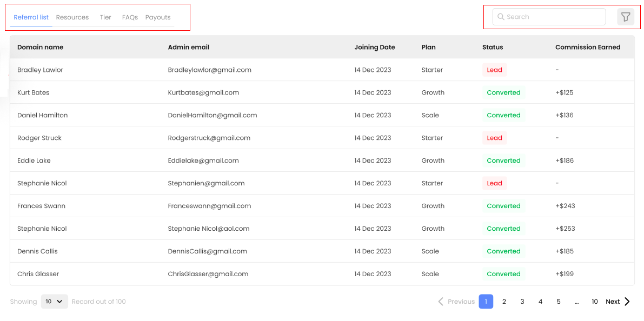Open the records-per-page dropdown
The image size is (644, 321).
point(54,302)
